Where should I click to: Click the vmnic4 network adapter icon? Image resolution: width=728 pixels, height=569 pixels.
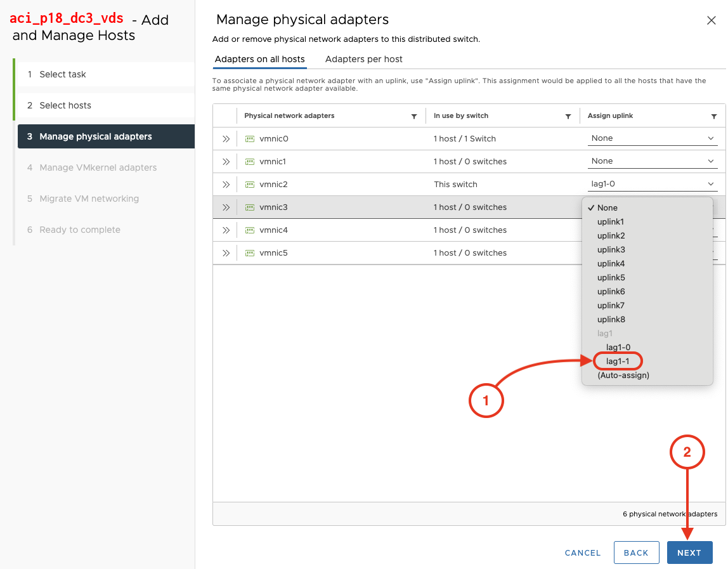coord(250,230)
